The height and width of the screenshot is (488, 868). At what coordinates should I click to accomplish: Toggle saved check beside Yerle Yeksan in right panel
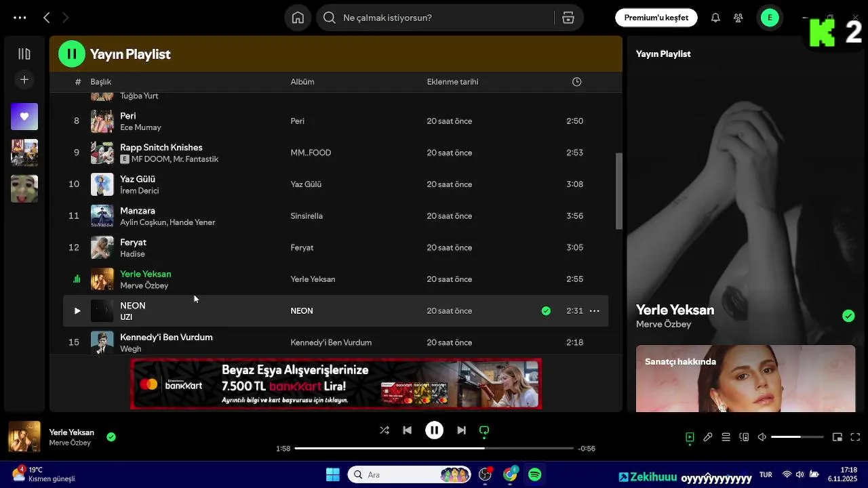[848, 316]
